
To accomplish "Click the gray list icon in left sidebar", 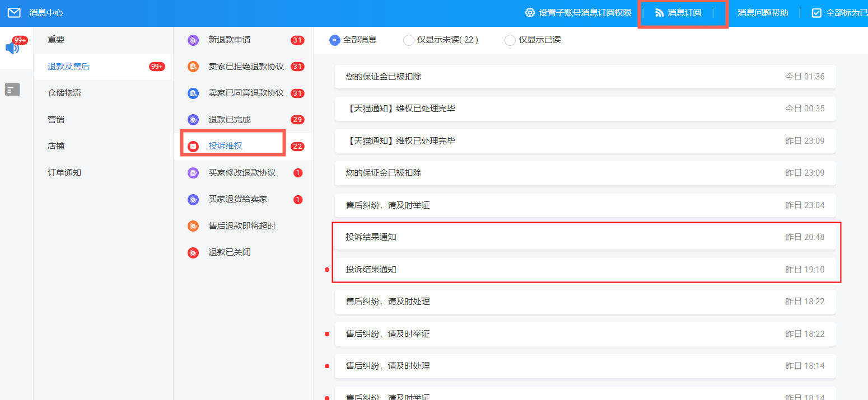I will click(x=12, y=89).
